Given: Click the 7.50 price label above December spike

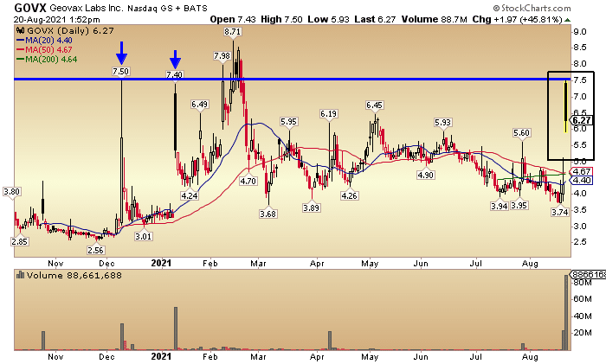Looking at the screenshot, I should 121,72.
